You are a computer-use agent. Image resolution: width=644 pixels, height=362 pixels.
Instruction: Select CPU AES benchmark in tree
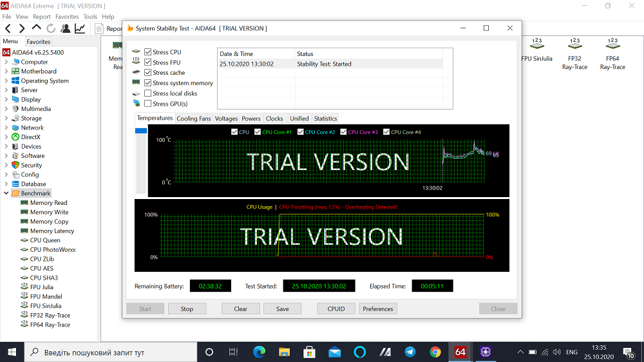point(41,269)
